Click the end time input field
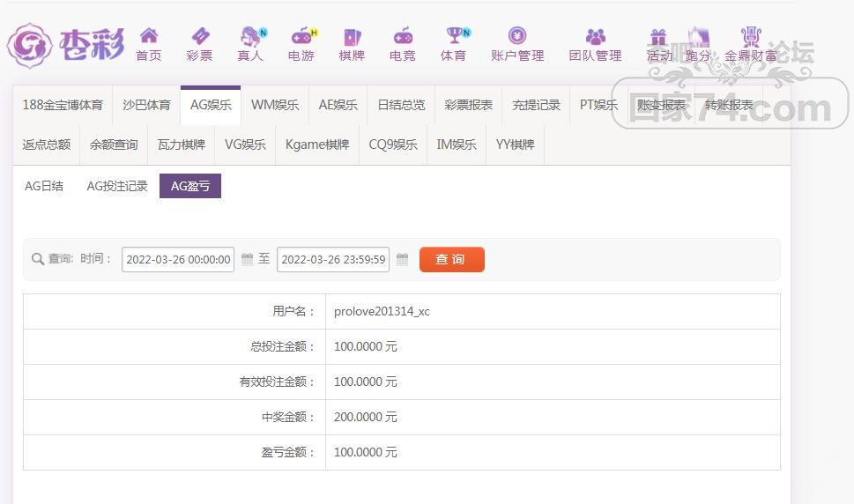Screen dimensions: 854x504 click(333, 259)
